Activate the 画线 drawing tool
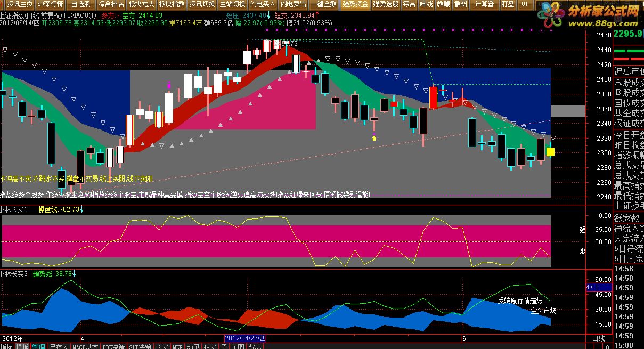 pos(427,4)
